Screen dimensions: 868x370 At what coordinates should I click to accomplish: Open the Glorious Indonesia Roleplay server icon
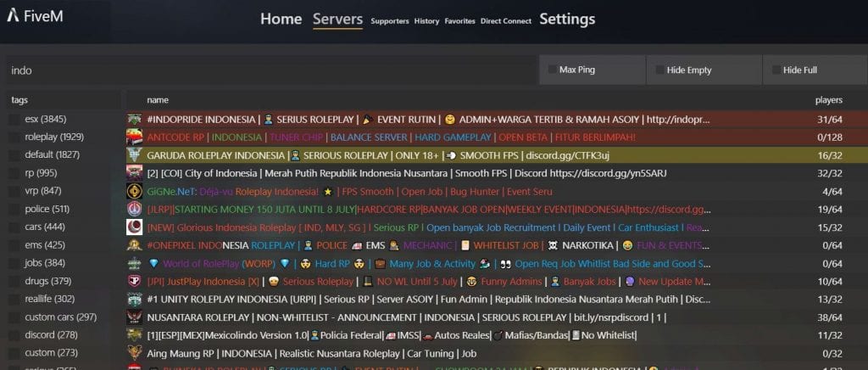pos(134,227)
